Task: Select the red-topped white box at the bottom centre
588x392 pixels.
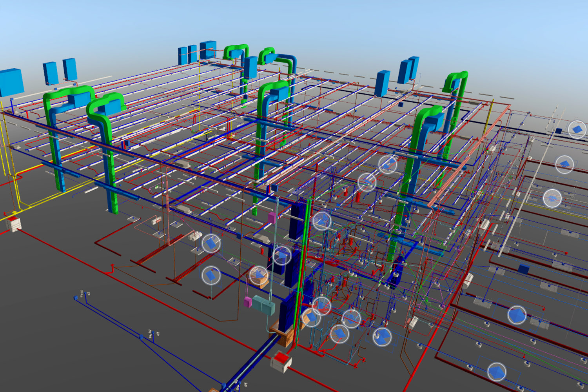Action: tap(281, 362)
